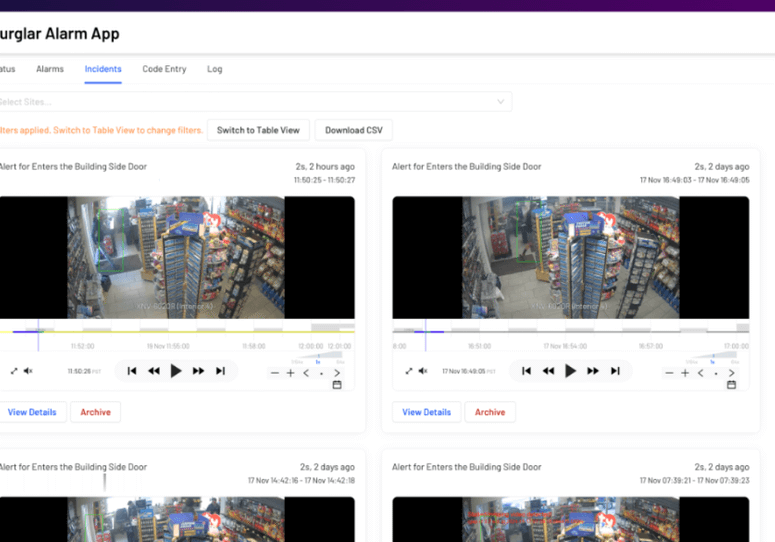Zoom in timeline of 11:50:25 player
This screenshot has height=542, width=775.
tap(291, 373)
